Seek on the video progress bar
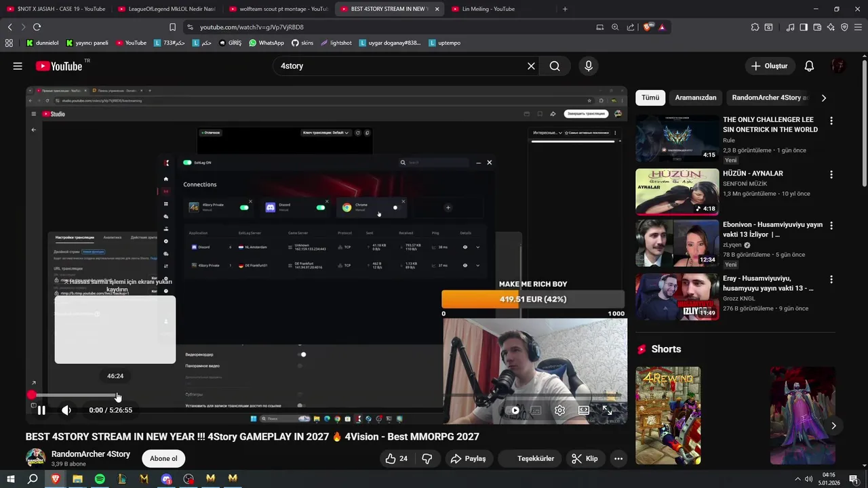This screenshot has width=868, height=488. pos(325,395)
